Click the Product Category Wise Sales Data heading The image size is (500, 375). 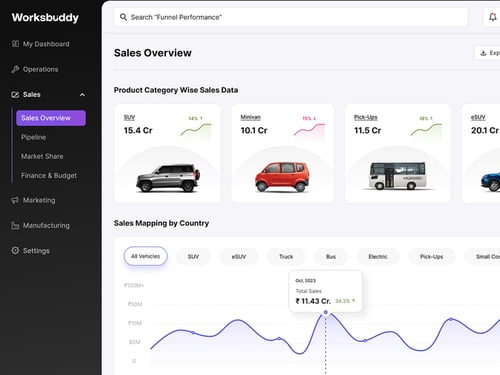tap(176, 90)
